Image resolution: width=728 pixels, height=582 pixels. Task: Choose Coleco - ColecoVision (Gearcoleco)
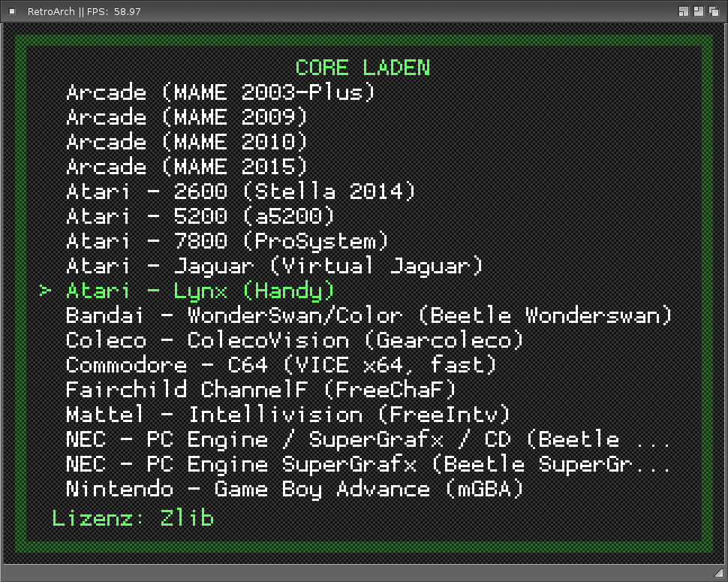point(294,340)
